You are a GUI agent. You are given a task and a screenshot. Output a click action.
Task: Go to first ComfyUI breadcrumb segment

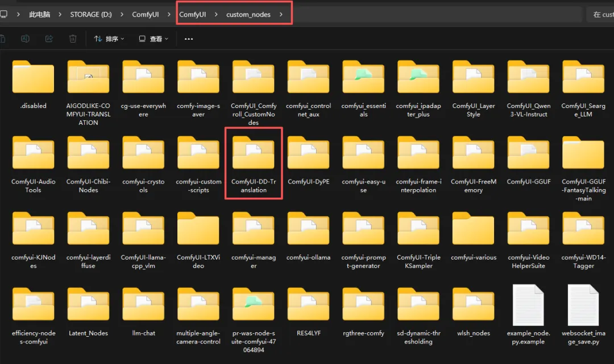tap(146, 14)
